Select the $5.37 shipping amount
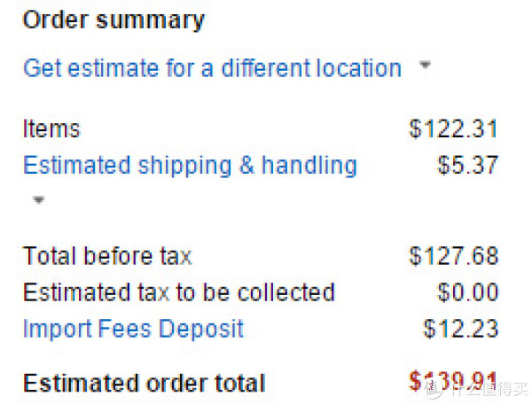This screenshot has width=532, height=404. point(467,165)
